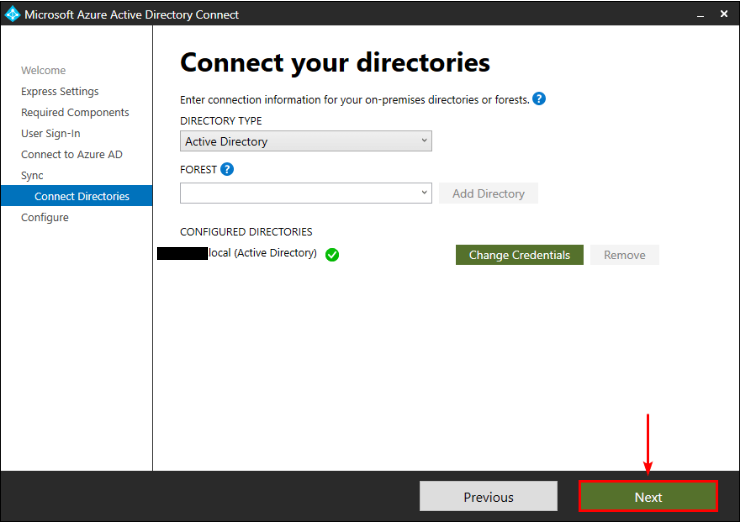Open help icon next to connection information text

pyautogui.click(x=539, y=99)
